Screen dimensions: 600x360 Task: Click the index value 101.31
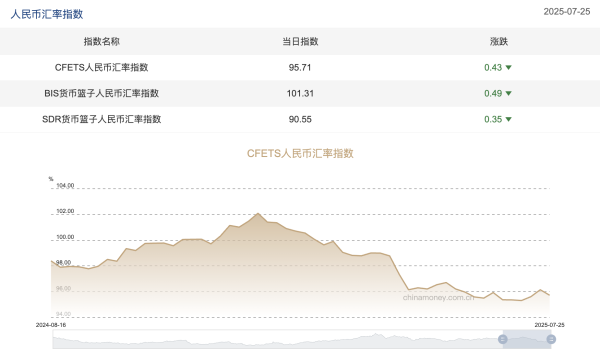tap(300, 93)
